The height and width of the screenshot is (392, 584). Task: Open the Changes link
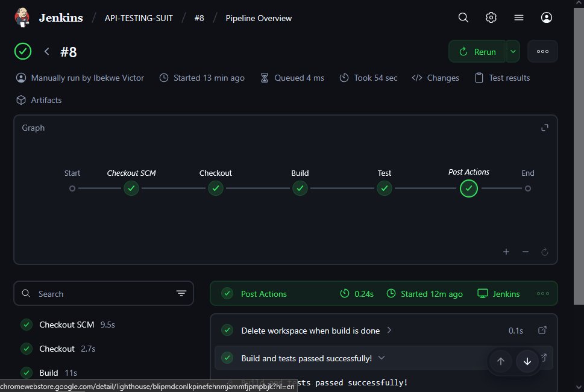click(x=435, y=78)
